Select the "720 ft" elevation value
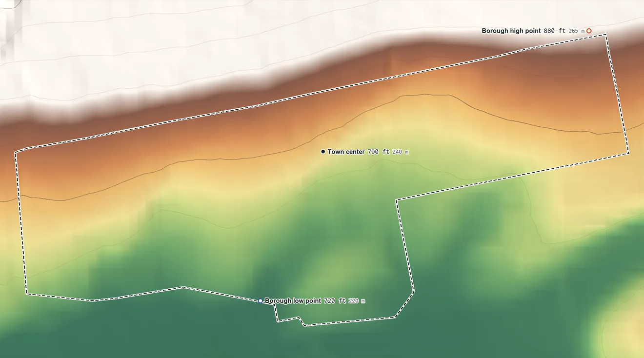The width and height of the screenshot is (644, 358). click(335, 301)
